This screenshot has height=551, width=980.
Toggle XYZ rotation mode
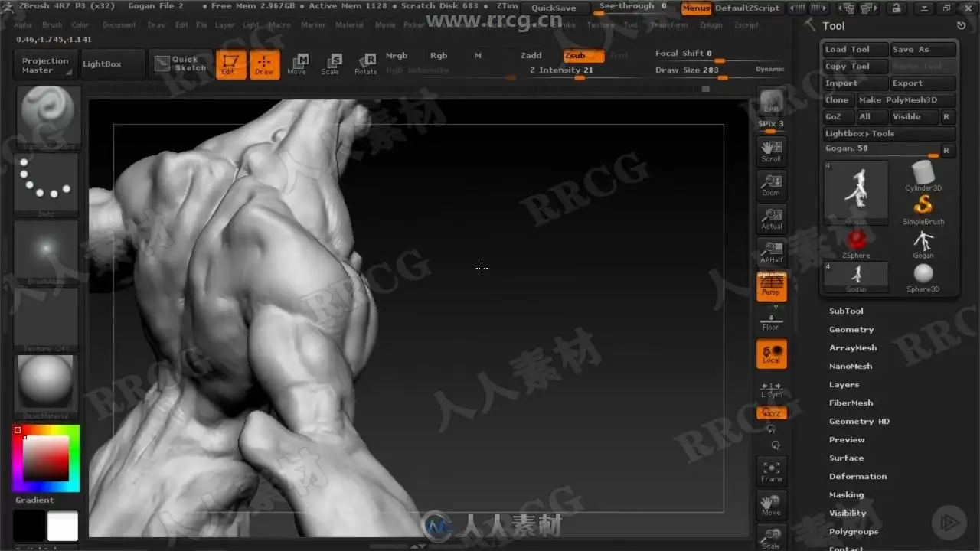[x=771, y=412]
